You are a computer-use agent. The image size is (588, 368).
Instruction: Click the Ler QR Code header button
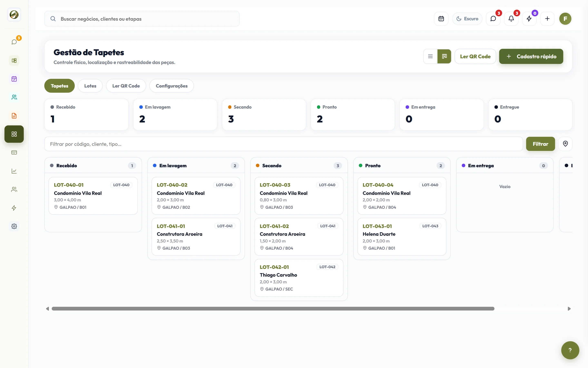click(475, 56)
